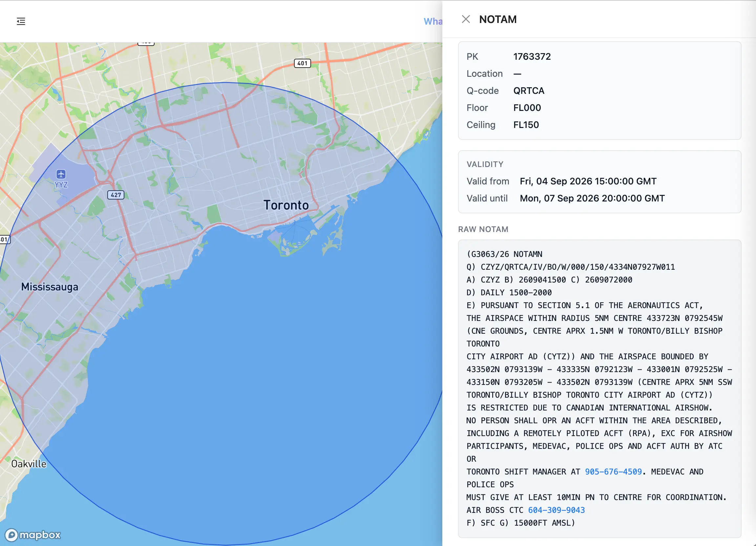Close the NOTAM panel
The image size is (756, 546).
click(466, 19)
